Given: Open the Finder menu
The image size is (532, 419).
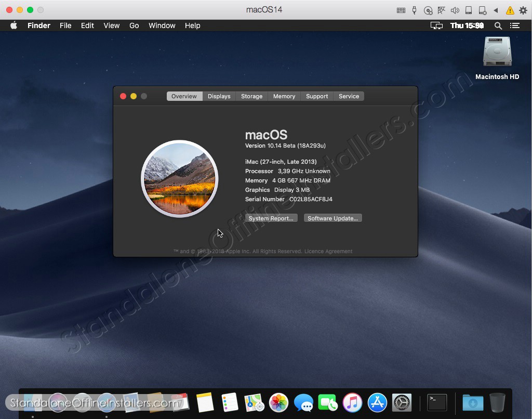Looking at the screenshot, I should [x=38, y=25].
